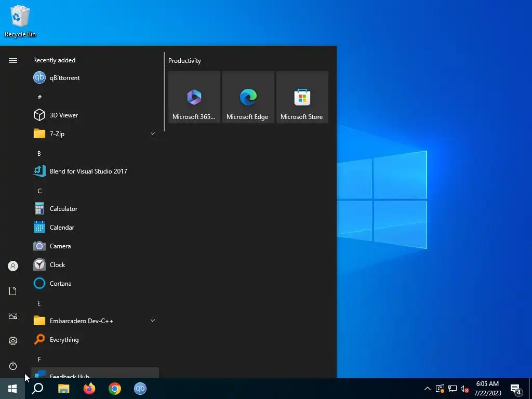Image resolution: width=532 pixels, height=399 pixels.
Task: Open the user account icon
Action: click(x=13, y=266)
